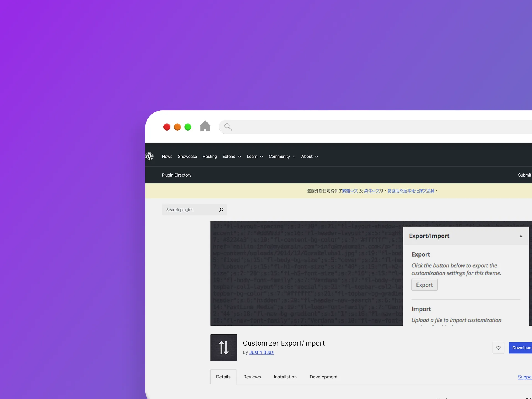Switch to the Installation tab
This screenshot has width=532, height=399.
[285, 377]
